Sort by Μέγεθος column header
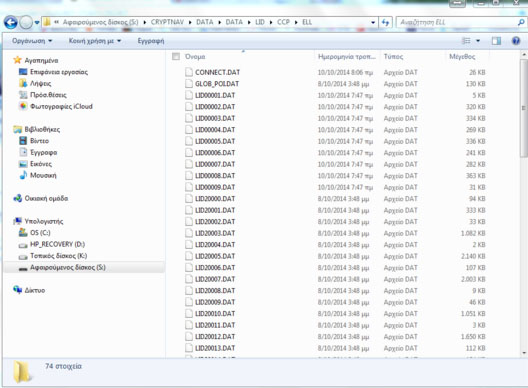Viewport: 528px width, 388px height. [462, 56]
